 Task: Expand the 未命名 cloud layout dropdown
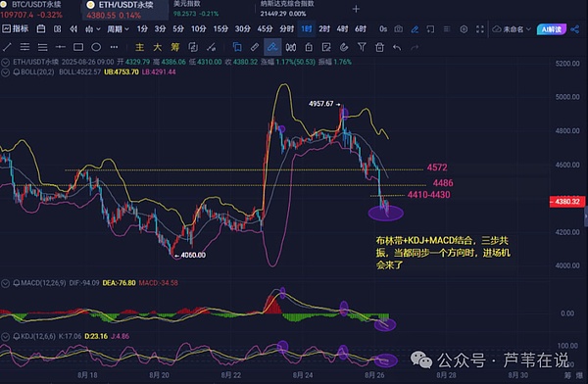coord(512,28)
